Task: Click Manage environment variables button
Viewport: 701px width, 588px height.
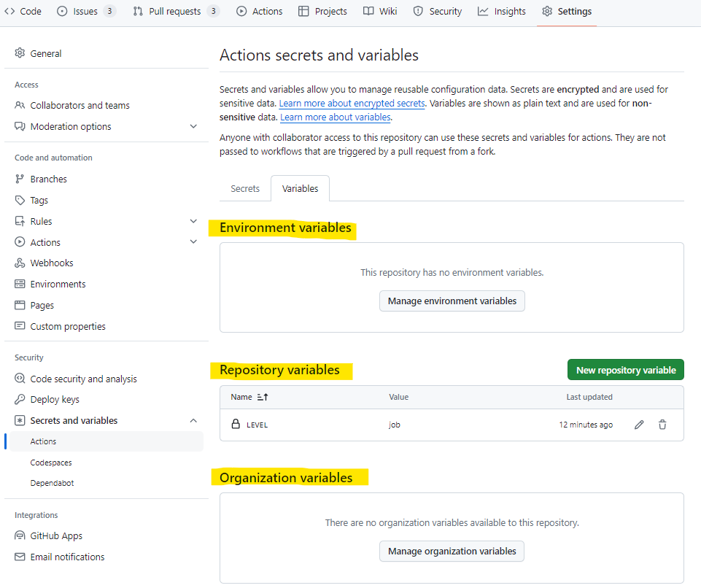Action: click(x=452, y=301)
